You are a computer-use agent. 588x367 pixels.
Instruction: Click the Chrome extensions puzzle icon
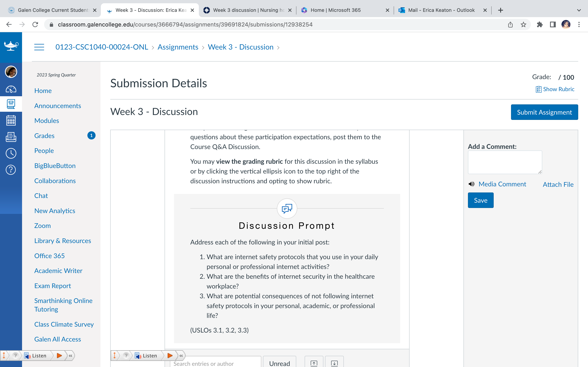540,24
